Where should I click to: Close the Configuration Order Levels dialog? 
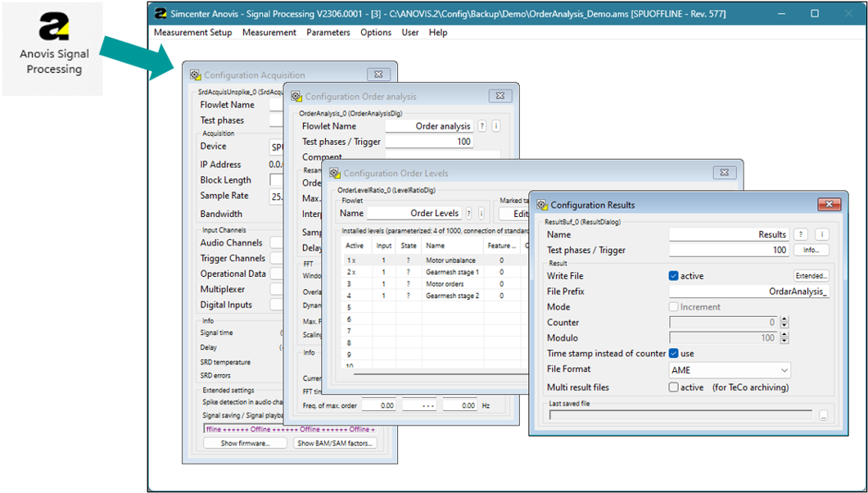click(724, 173)
